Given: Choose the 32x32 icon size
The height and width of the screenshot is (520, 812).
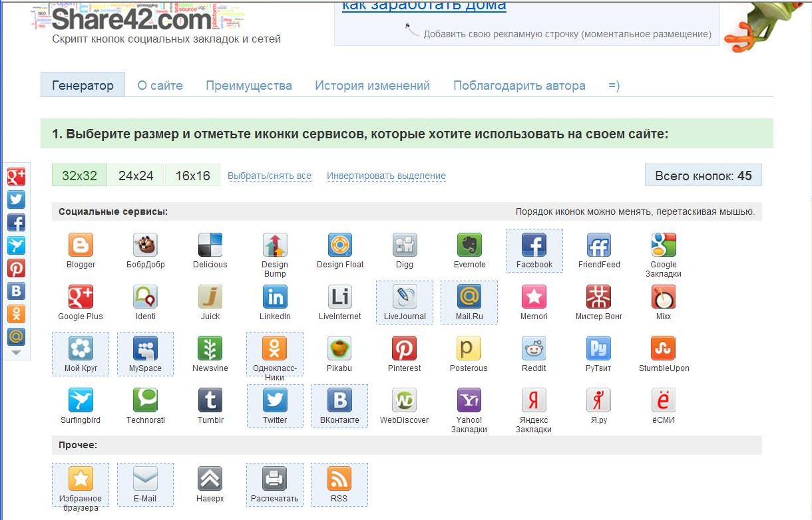Looking at the screenshot, I should 80,176.
